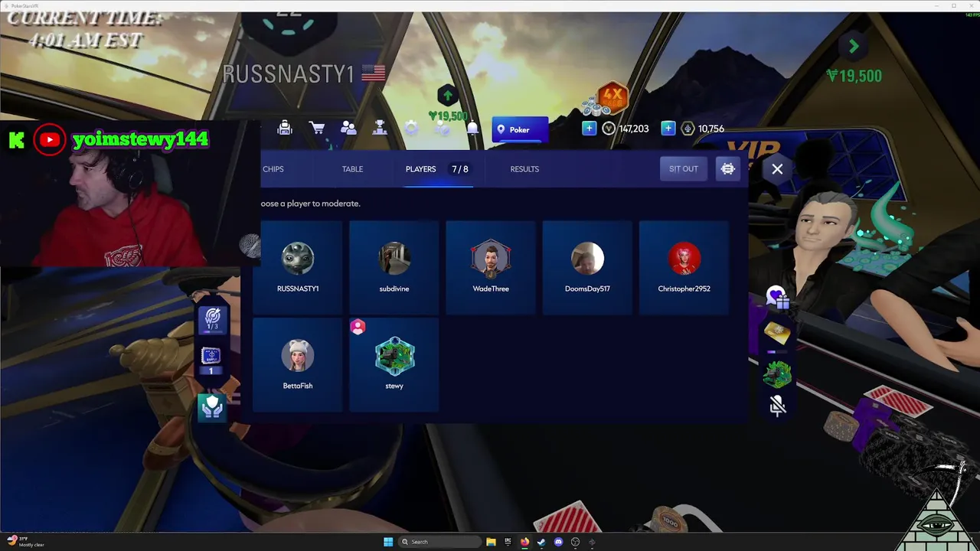This screenshot has width=980, height=551.
Task: Open the weather widget in taskbar
Action: click(26, 542)
